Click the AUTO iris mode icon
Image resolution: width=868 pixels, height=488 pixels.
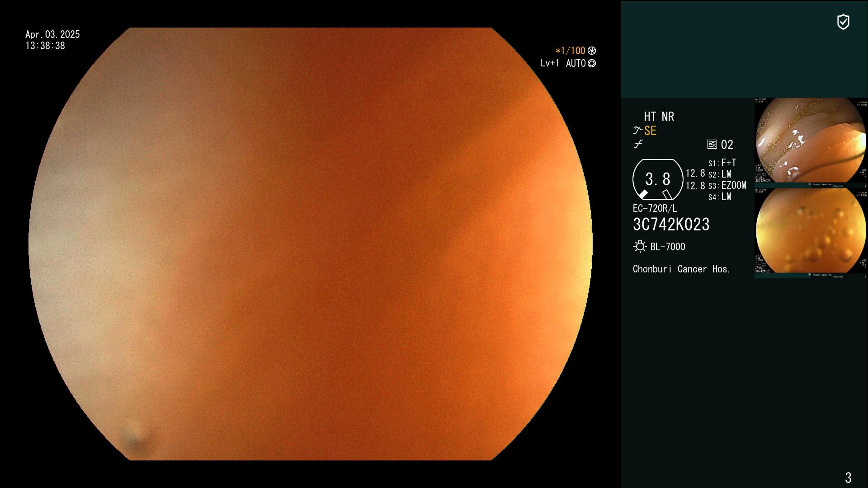592,63
